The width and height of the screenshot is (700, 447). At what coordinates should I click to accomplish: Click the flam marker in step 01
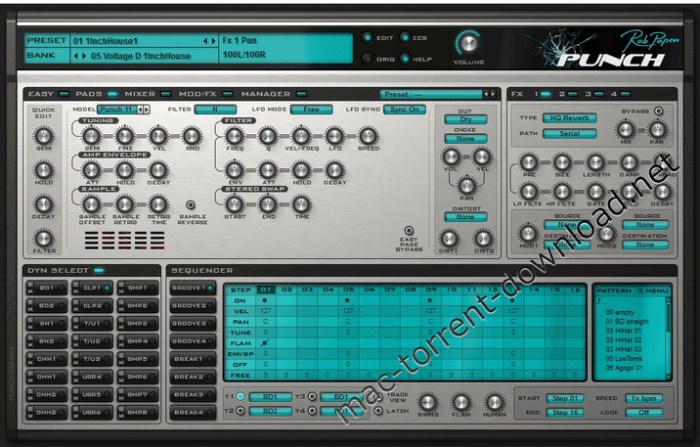pos(265,343)
